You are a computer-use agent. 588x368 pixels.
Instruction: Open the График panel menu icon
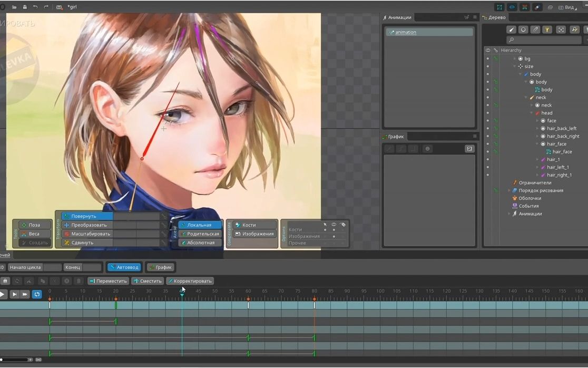(x=475, y=136)
